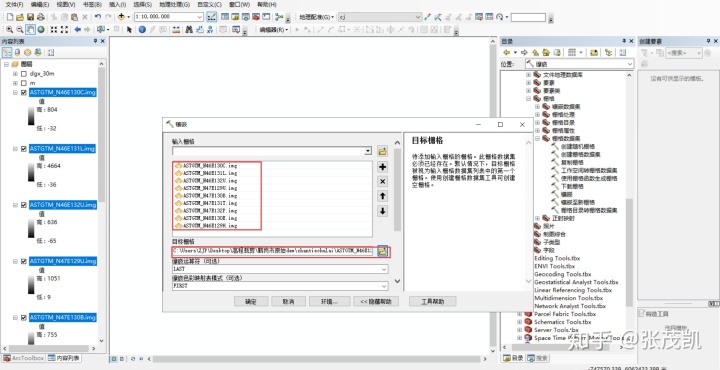Click the 取消 button in Mosaic dialog
The image size is (720, 370).
(288, 302)
